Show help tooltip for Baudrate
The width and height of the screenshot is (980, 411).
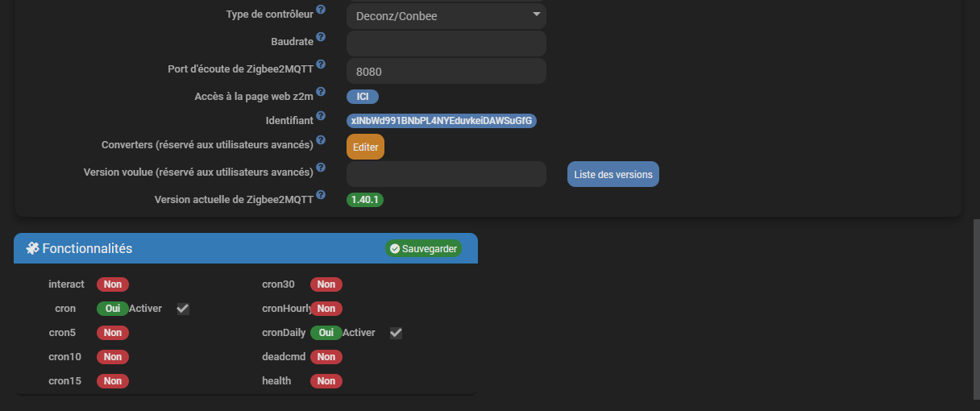(321, 38)
